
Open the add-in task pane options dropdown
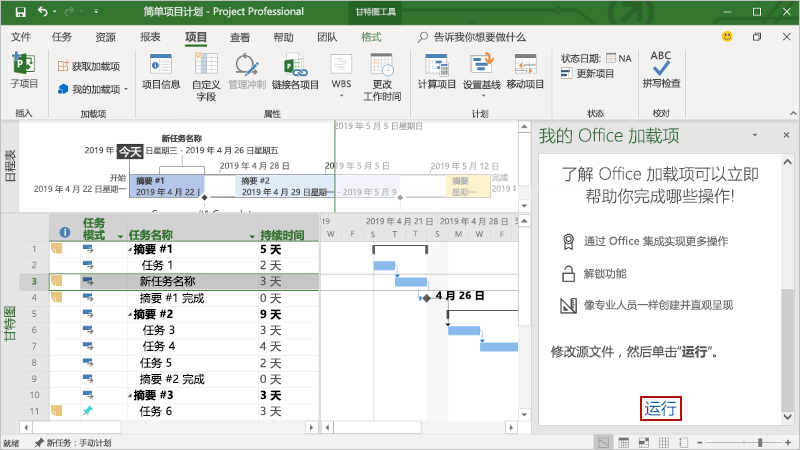click(755, 135)
